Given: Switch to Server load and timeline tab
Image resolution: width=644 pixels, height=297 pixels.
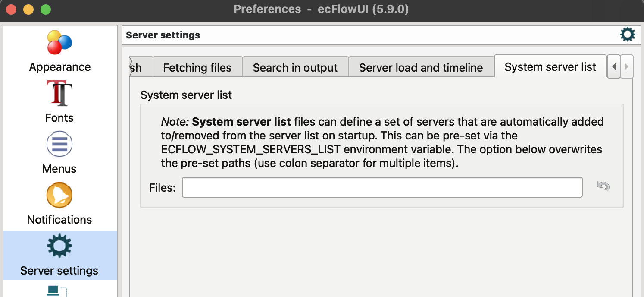Looking at the screenshot, I should [x=421, y=67].
